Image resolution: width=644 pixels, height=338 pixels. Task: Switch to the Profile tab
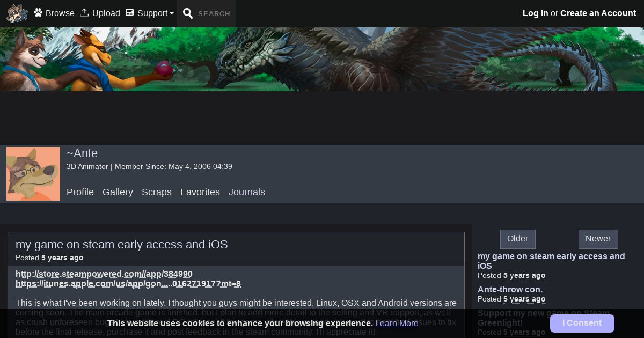pyautogui.click(x=80, y=192)
